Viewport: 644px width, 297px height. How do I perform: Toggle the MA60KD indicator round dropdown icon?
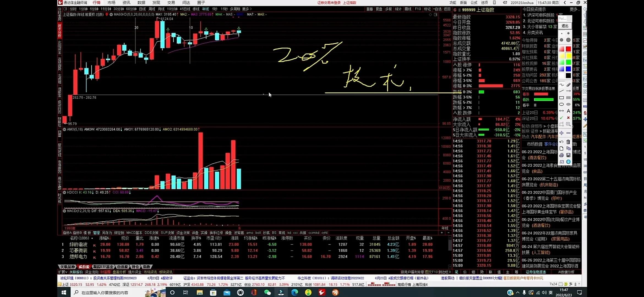tap(111, 14)
